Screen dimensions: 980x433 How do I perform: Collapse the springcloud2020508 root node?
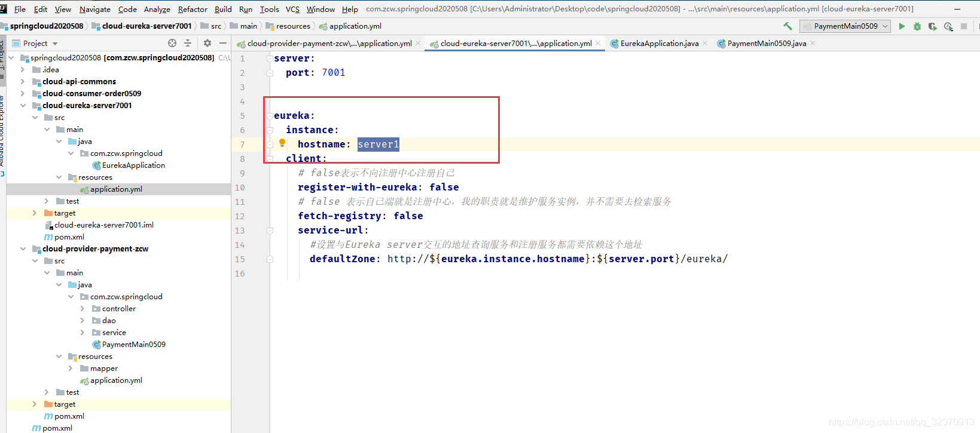[11, 58]
